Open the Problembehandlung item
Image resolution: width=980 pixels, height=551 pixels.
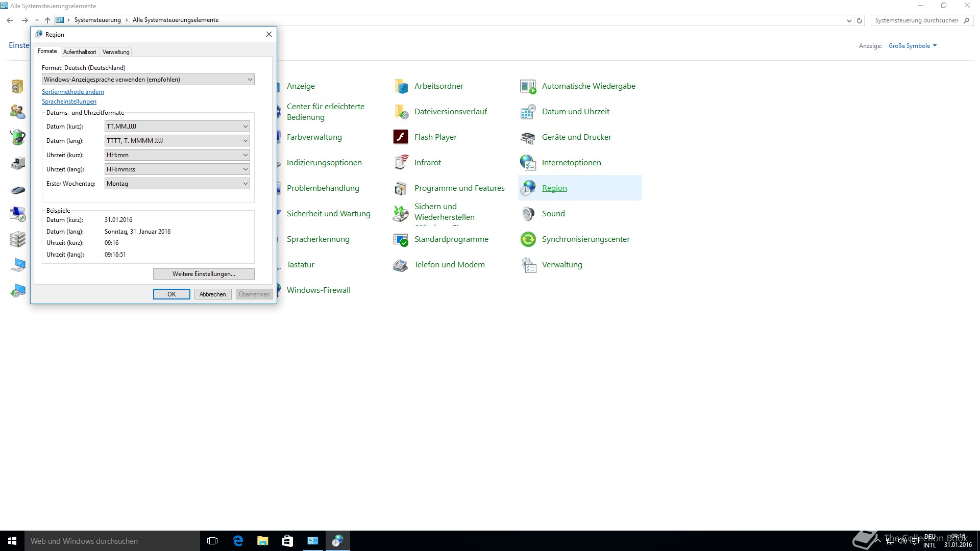pyautogui.click(x=323, y=188)
